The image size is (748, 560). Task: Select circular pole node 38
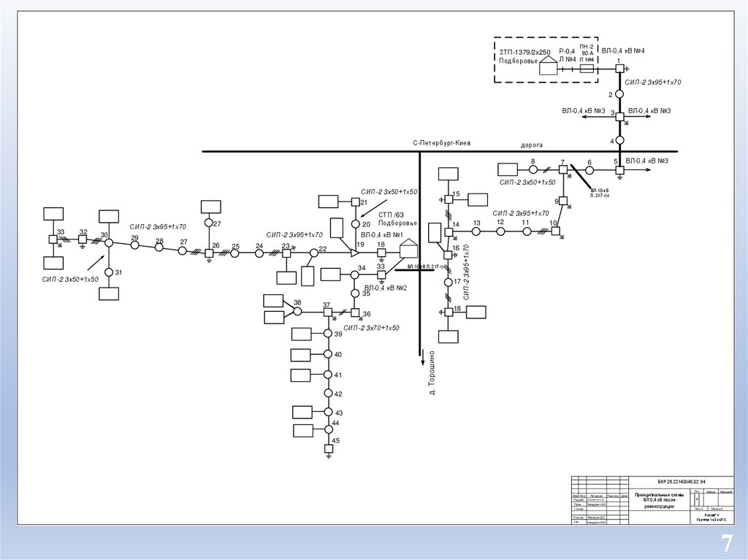coord(297,312)
